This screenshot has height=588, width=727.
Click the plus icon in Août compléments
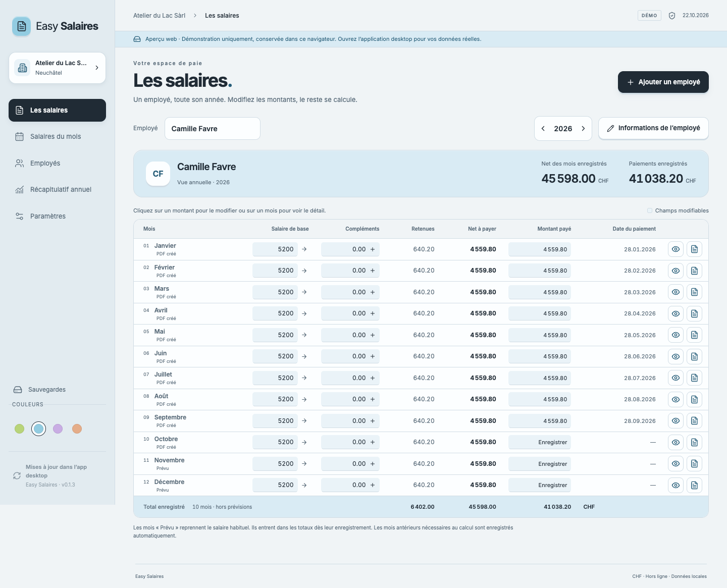tap(373, 399)
